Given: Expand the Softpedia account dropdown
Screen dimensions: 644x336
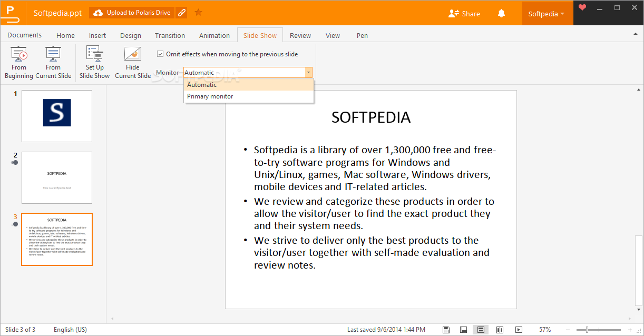Looking at the screenshot, I should point(547,14).
